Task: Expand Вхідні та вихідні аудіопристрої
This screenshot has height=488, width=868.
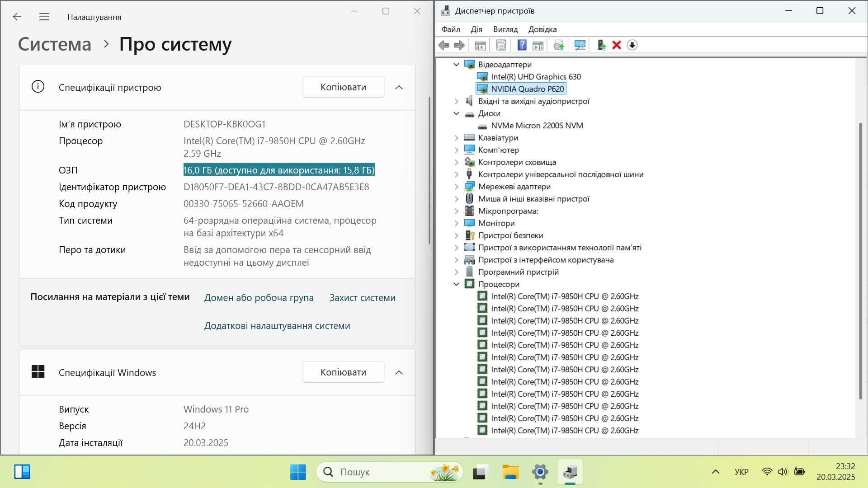Action: tap(456, 101)
